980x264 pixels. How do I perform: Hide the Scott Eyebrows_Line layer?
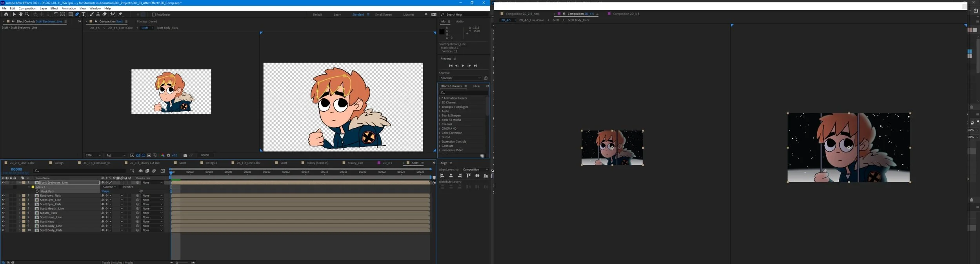[3, 183]
